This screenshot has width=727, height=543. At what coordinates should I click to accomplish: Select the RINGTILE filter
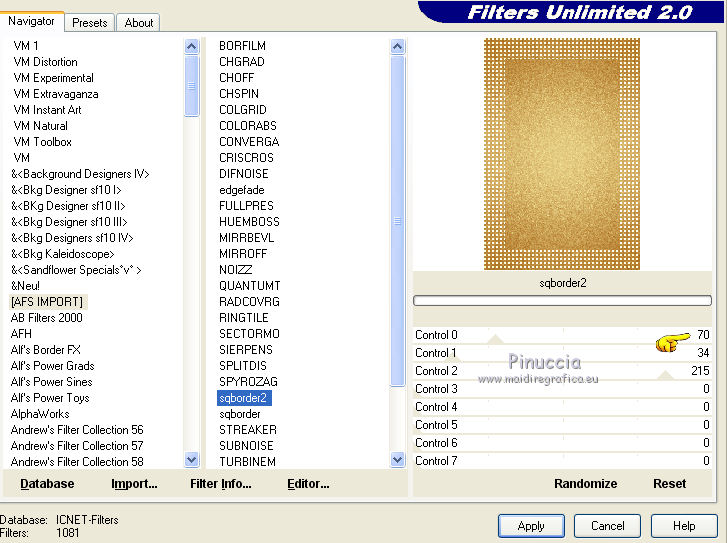pyautogui.click(x=243, y=318)
